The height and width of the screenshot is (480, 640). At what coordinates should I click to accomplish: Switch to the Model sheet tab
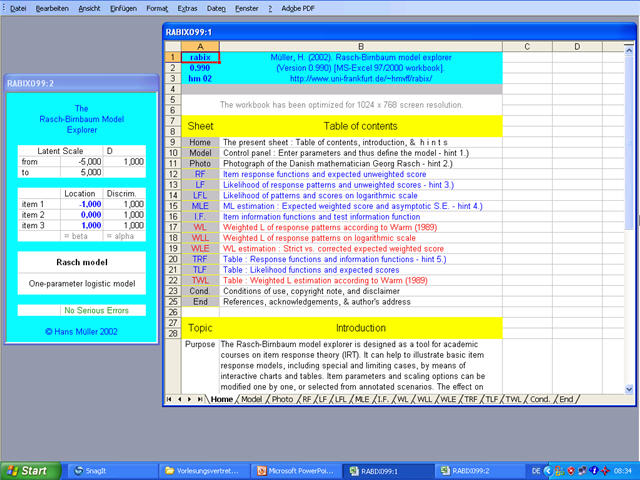pyautogui.click(x=252, y=399)
